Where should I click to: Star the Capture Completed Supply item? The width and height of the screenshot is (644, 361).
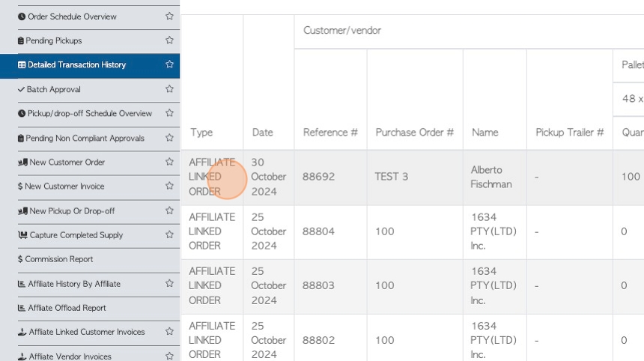pos(169,235)
